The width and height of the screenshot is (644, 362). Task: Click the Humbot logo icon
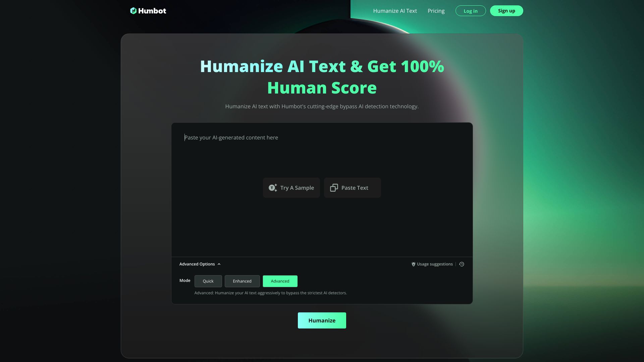(133, 11)
